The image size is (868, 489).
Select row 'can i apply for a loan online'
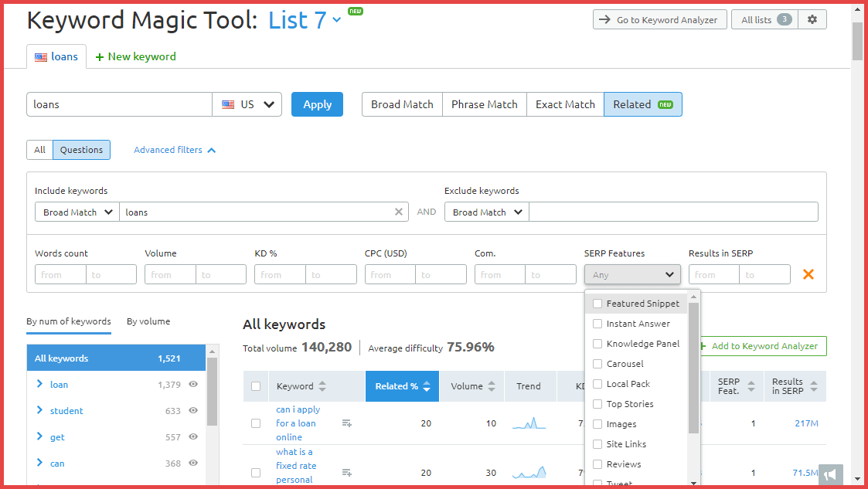pyautogui.click(x=256, y=423)
